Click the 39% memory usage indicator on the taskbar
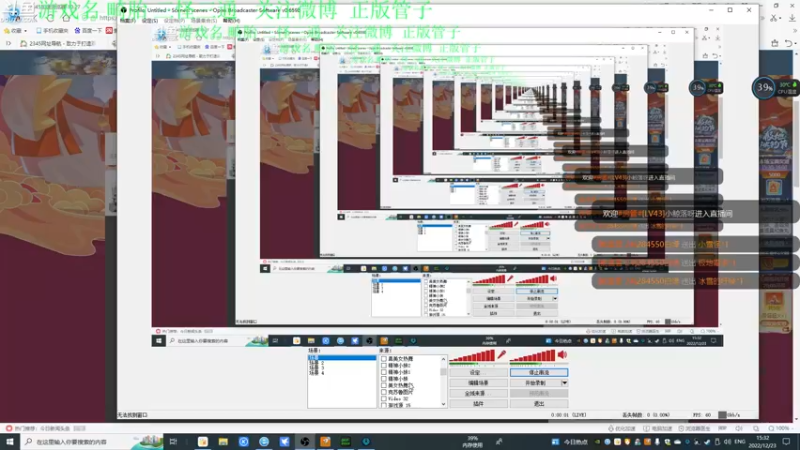The image size is (800, 450). 472,441
